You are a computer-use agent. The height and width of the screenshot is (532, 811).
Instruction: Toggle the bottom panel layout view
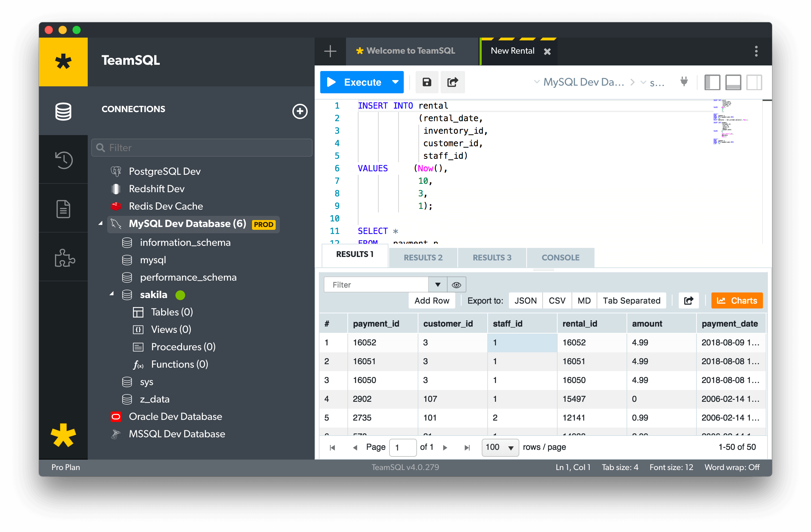click(x=733, y=82)
